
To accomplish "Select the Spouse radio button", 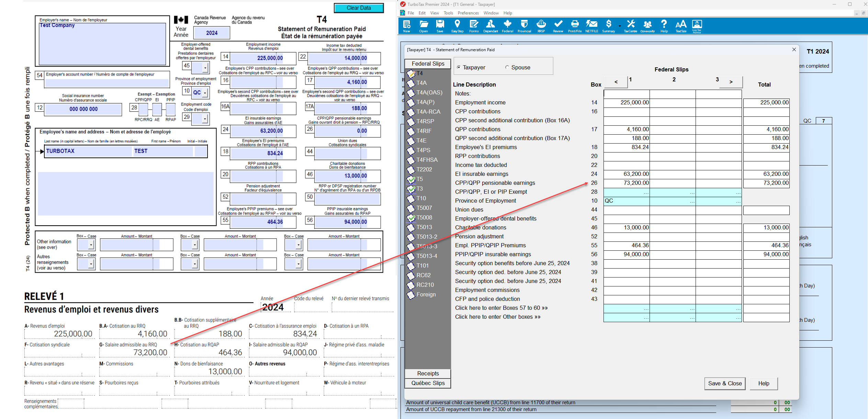I will (x=507, y=68).
